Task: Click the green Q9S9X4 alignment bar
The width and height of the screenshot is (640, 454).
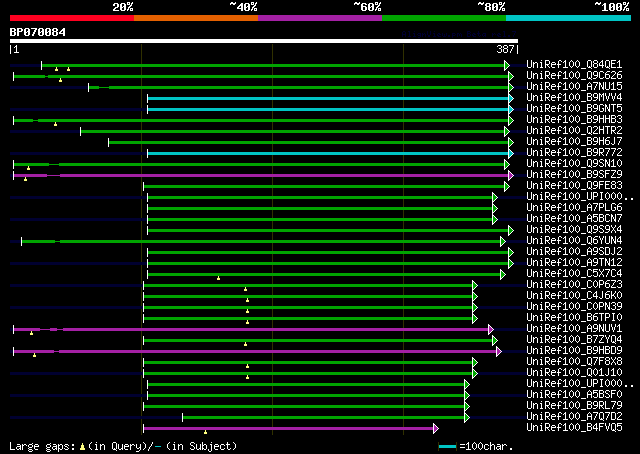Action: pyautogui.click(x=328, y=231)
